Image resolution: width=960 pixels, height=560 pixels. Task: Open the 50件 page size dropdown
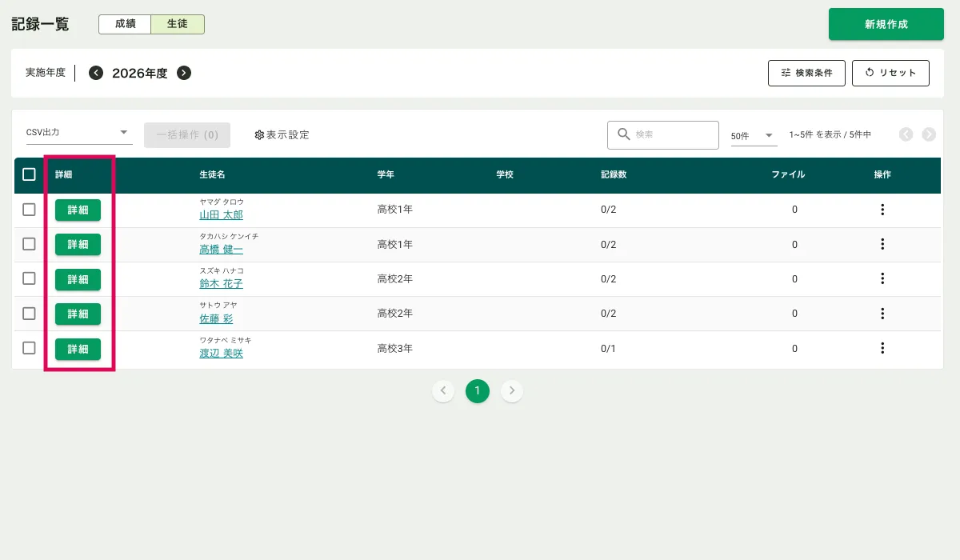[753, 136]
